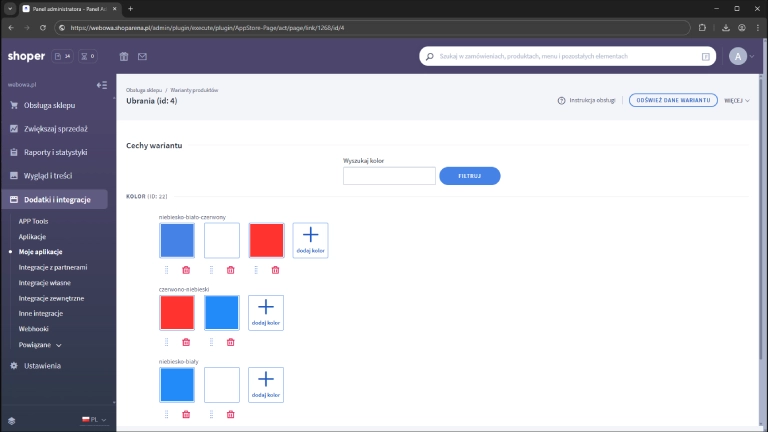This screenshot has height=432, width=768.
Task: Open the gift icon in top bar
Action: pos(124,57)
